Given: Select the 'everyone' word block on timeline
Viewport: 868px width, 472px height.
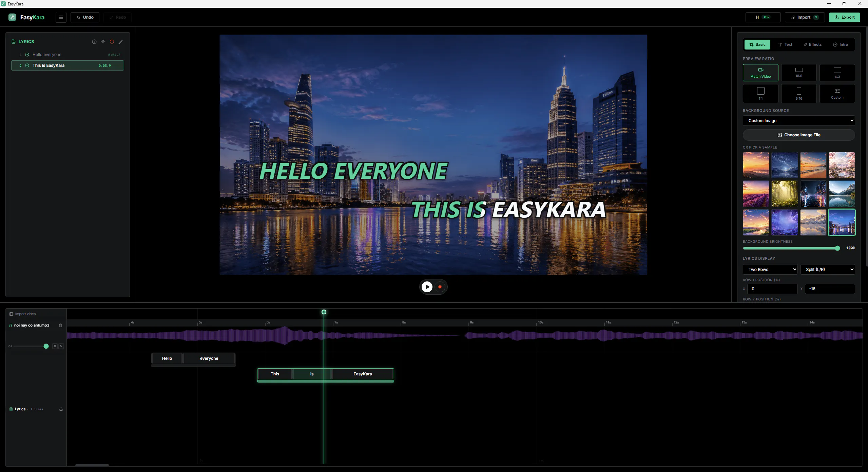Looking at the screenshot, I should pos(209,358).
